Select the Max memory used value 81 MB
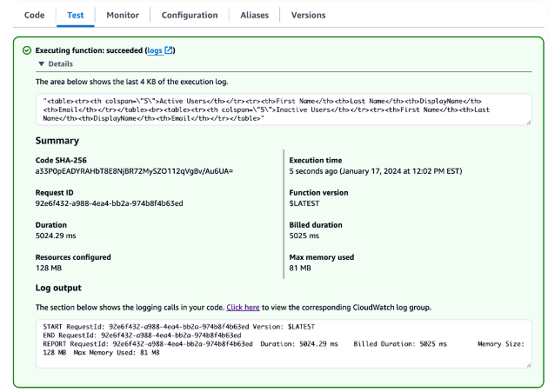Screen dimensions: 548x392 tap(300, 268)
